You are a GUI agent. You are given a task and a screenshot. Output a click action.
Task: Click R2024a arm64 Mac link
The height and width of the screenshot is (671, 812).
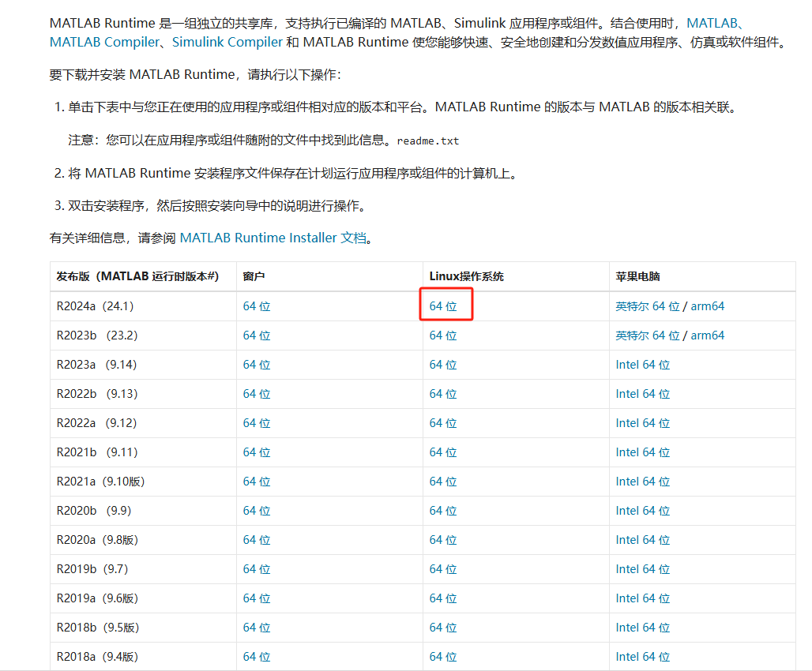pyautogui.click(x=708, y=306)
